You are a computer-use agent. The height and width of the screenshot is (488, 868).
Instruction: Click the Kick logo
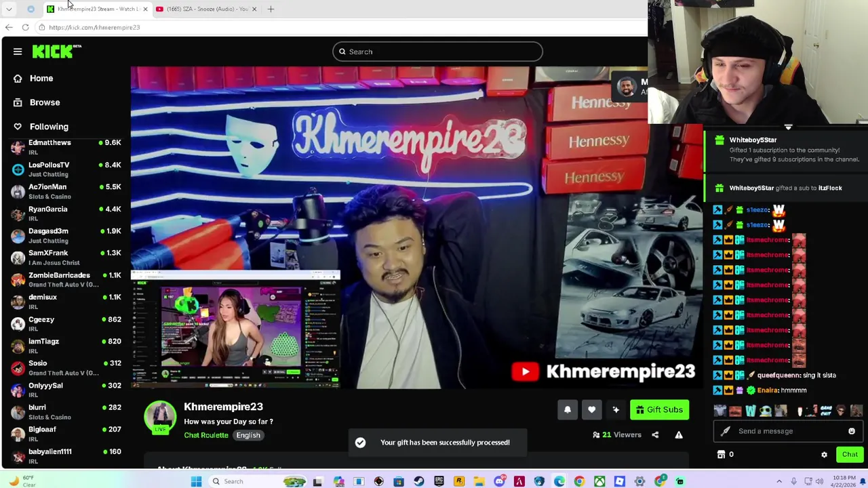click(x=56, y=52)
